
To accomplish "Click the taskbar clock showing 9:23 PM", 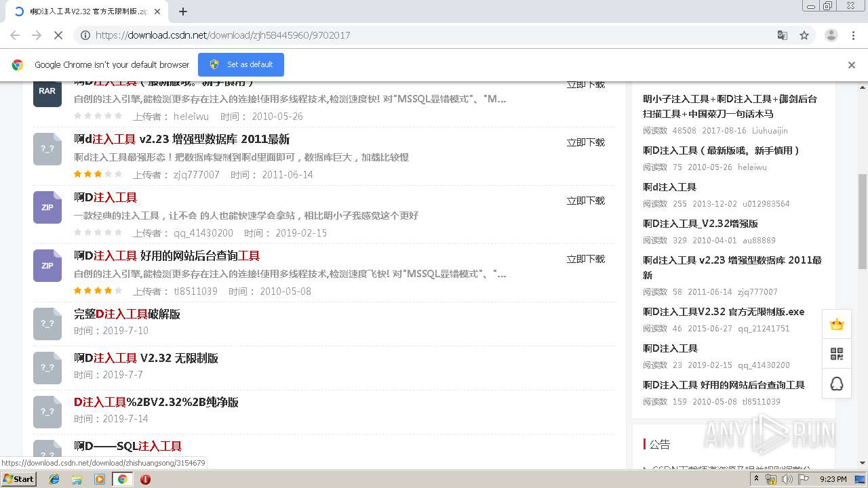I will 833,479.
